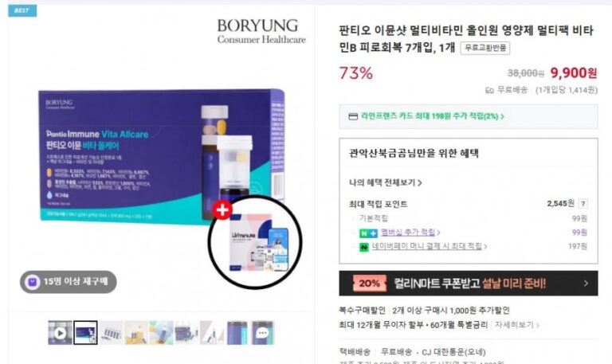Select the teal package side thumbnail

coord(237,333)
